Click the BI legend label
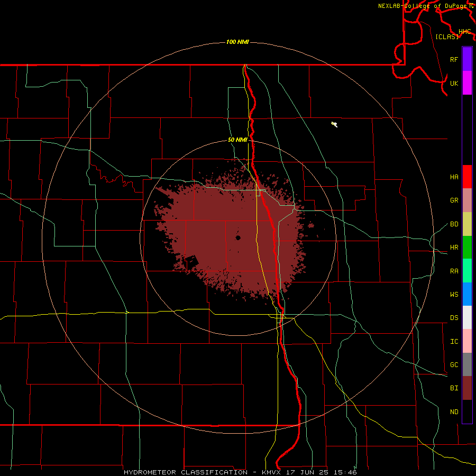 coord(454,388)
